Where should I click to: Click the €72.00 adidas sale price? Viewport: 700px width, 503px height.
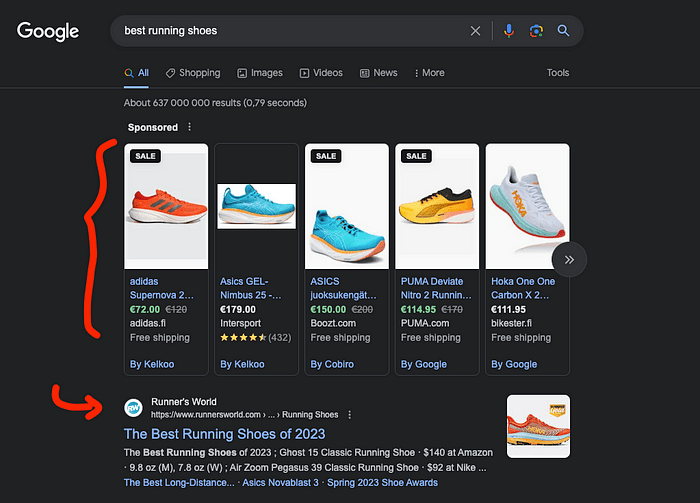pos(145,309)
